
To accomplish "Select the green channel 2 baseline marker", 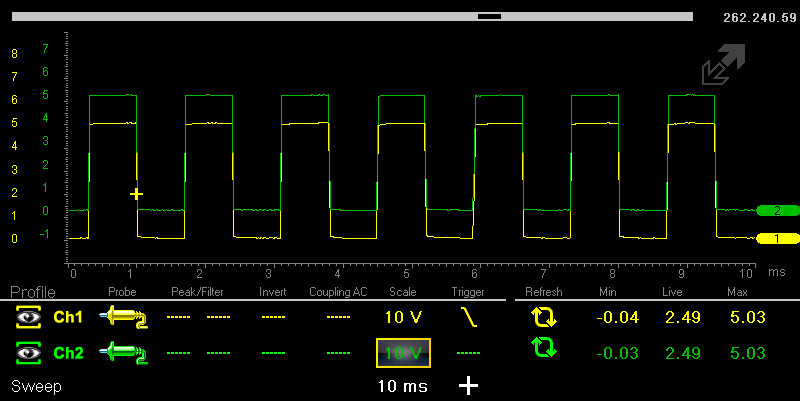I will (x=777, y=211).
